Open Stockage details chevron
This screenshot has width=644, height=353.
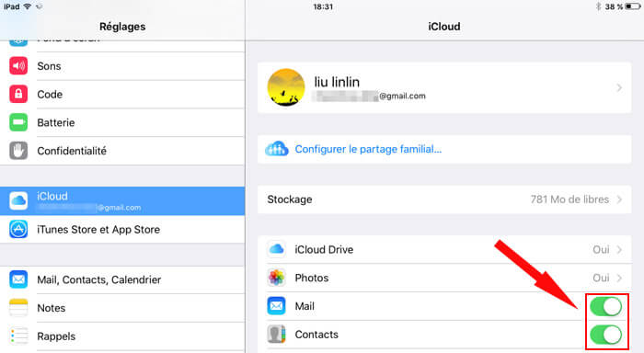pyautogui.click(x=619, y=199)
